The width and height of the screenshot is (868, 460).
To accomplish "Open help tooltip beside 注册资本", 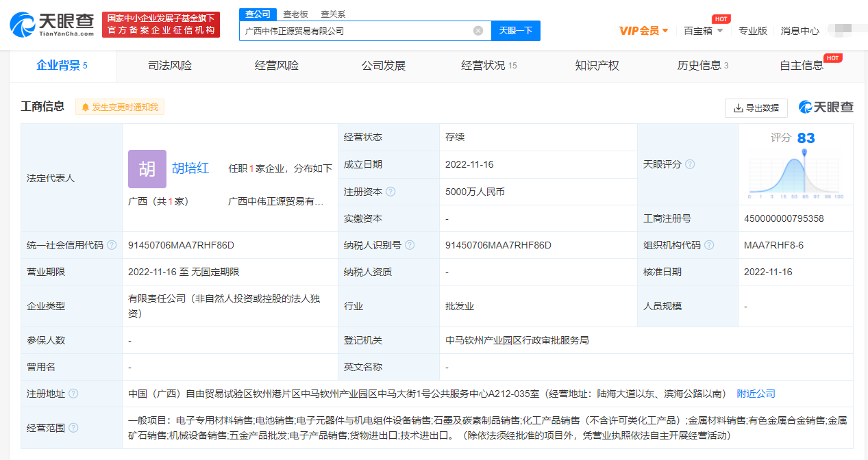I will [390, 192].
